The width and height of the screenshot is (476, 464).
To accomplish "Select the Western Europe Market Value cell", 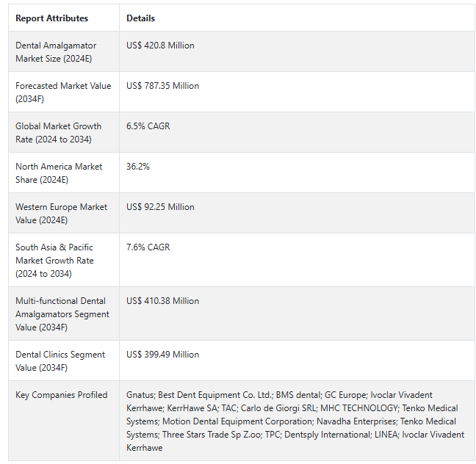I will click(61, 214).
